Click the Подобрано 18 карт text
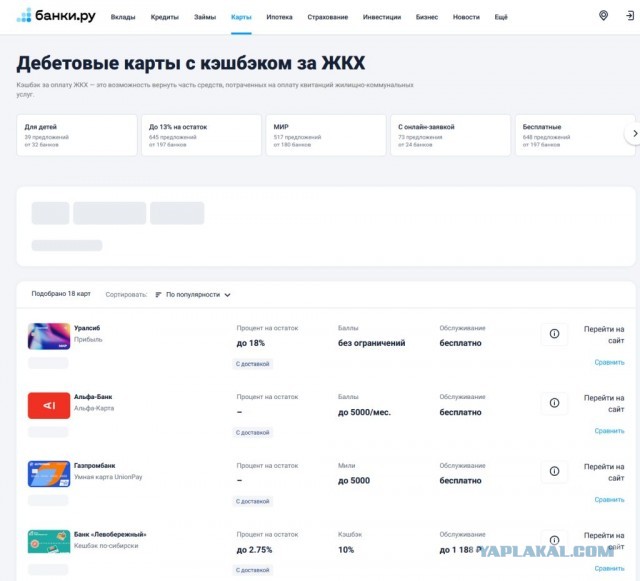The image size is (640, 581). 61,294
